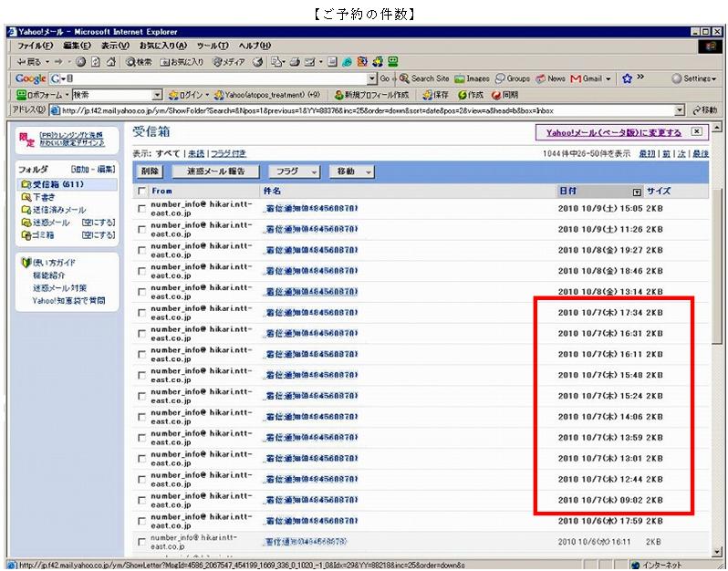Viewport: 728px width, 571px height.
Task: Click the switch to Yahoo! Mail beta link
Action: [613, 133]
